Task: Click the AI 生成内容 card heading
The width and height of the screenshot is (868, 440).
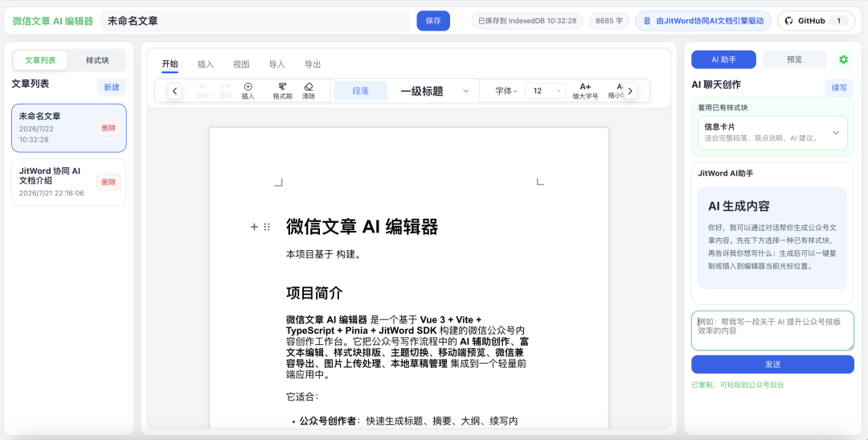Action: point(739,206)
